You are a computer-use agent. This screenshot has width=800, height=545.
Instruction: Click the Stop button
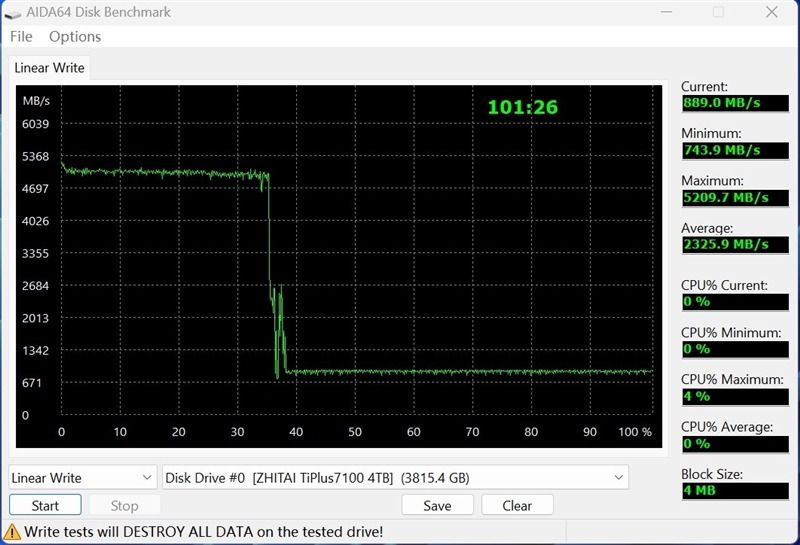[x=124, y=505]
